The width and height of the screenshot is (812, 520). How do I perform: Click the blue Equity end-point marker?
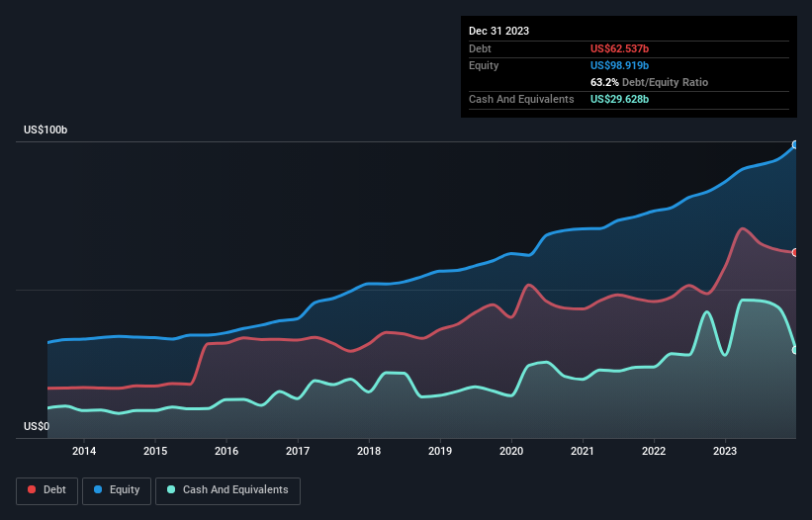[x=795, y=145]
